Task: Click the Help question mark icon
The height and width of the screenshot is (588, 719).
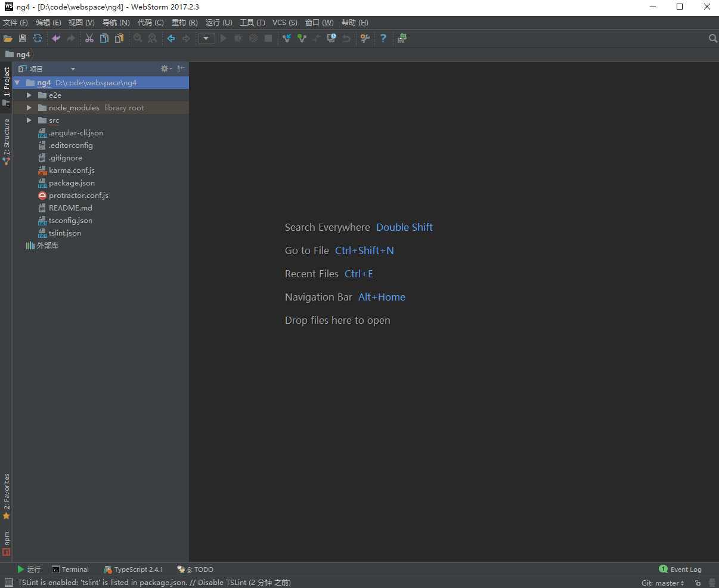Action: (x=383, y=38)
